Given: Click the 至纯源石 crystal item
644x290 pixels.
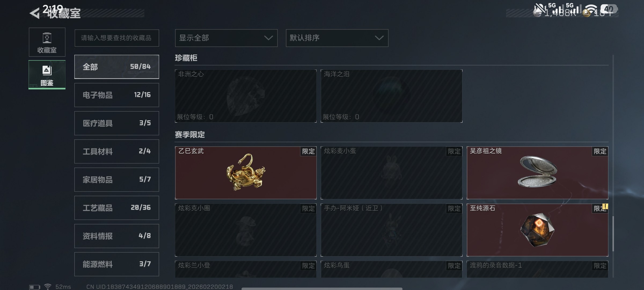Looking at the screenshot, I should coord(537,230).
